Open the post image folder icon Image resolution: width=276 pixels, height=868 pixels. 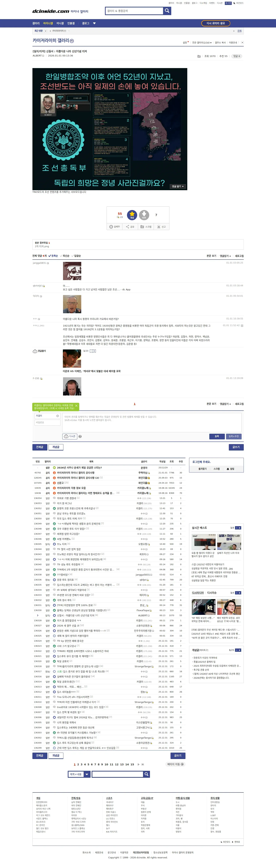(x=199, y=56)
